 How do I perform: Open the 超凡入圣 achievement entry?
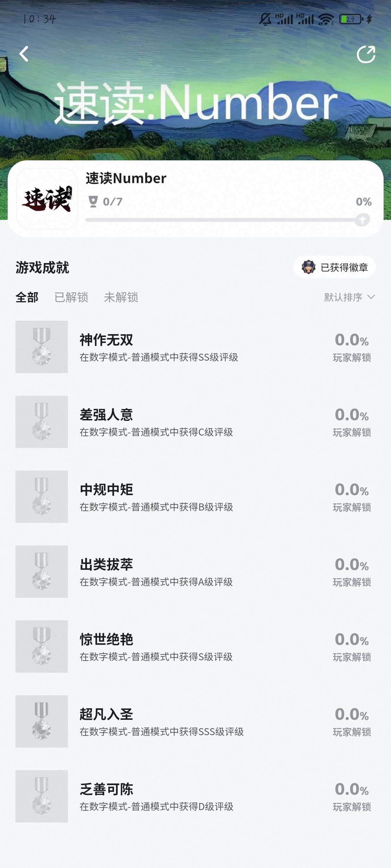point(195,721)
